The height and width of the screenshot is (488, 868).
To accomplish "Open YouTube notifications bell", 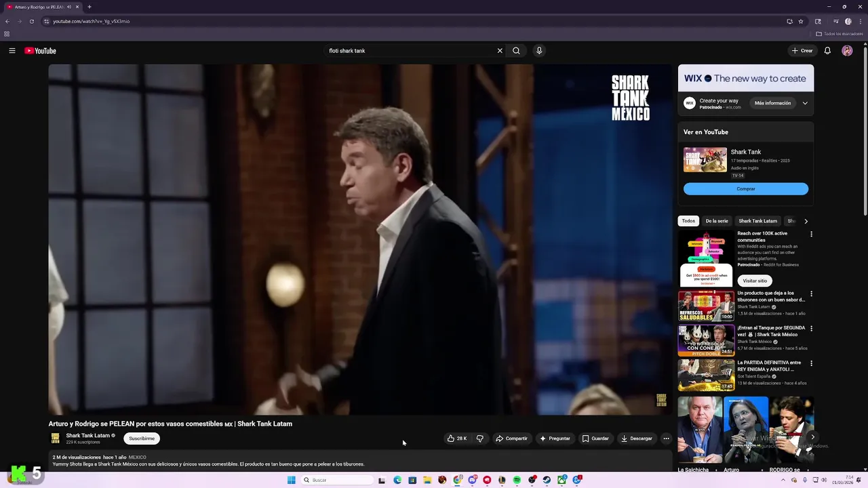I will click(x=827, y=51).
